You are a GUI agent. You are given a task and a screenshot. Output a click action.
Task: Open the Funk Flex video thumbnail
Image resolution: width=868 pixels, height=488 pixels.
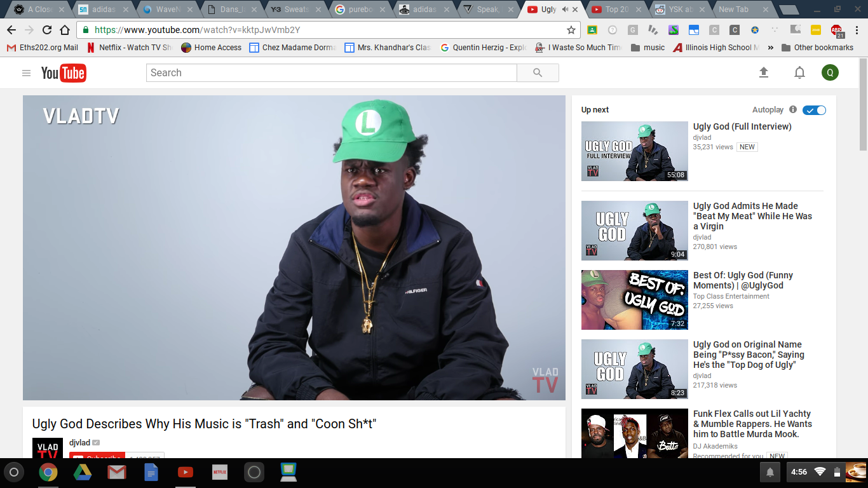pos(634,433)
